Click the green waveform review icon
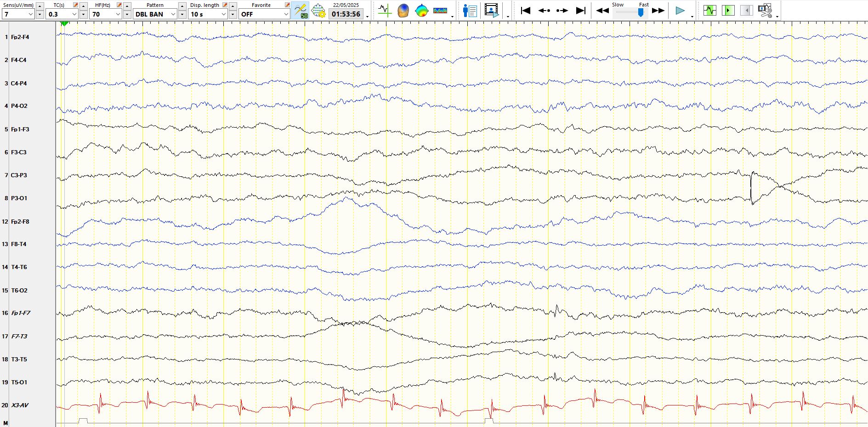Screen dimensions: 868x427 (710, 10)
